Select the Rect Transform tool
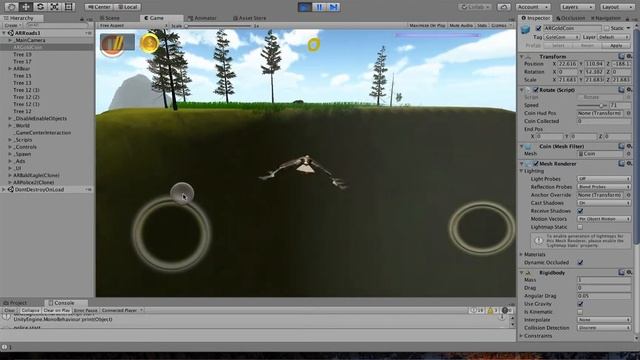The width and height of the screenshot is (640, 360). [69, 7]
